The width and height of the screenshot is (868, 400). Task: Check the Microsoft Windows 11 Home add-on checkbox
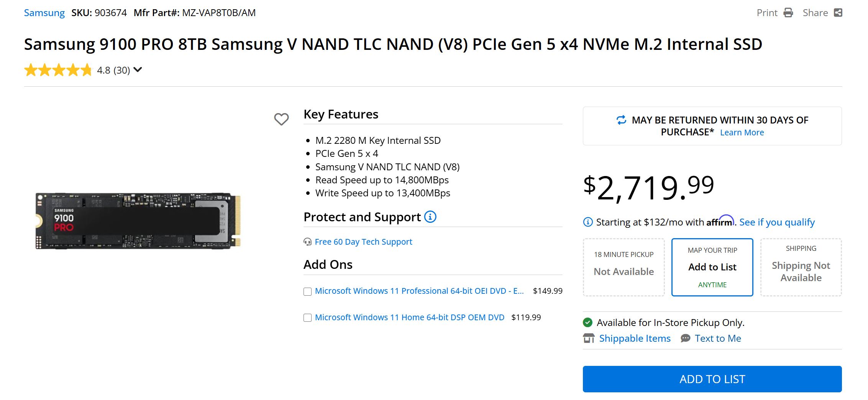tap(307, 318)
